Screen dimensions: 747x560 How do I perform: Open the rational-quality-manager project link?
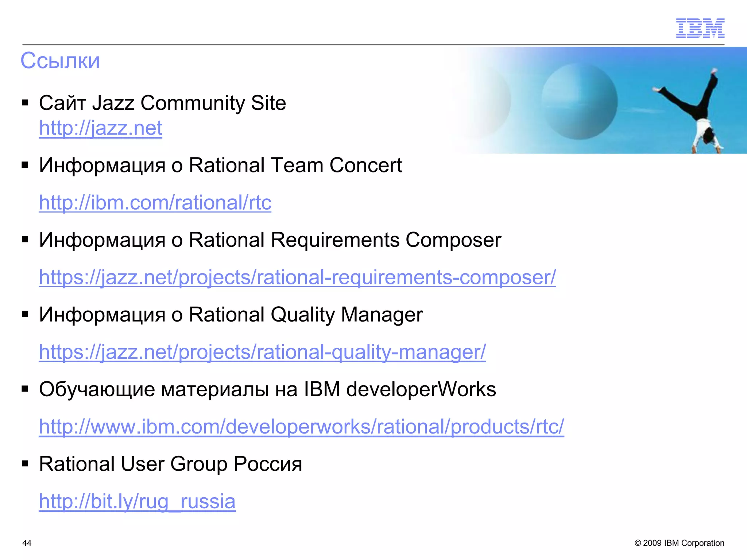[x=263, y=352]
